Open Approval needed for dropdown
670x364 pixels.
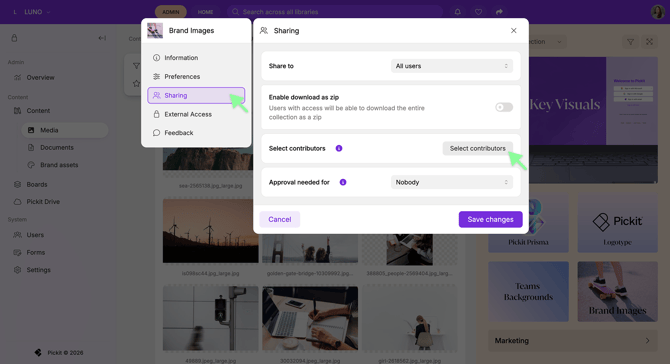(452, 182)
